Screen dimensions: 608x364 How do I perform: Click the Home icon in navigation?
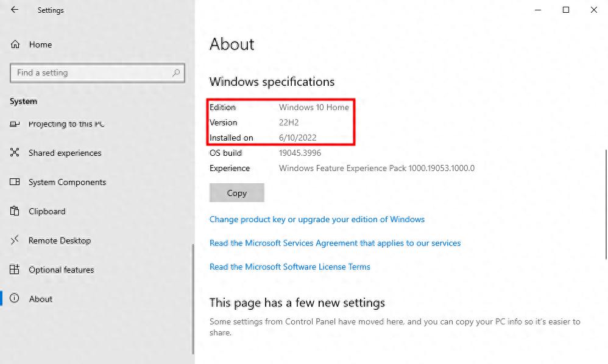click(16, 44)
